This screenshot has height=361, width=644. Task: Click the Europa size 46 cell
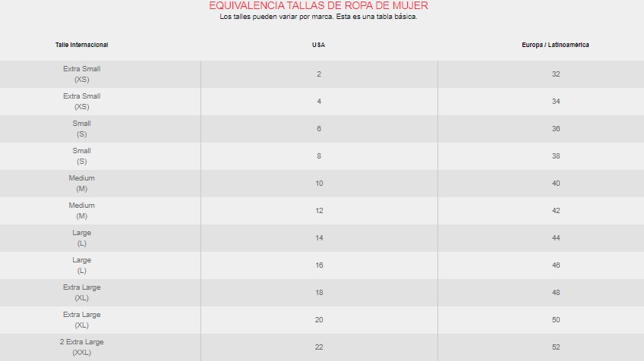click(x=556, y=265)
